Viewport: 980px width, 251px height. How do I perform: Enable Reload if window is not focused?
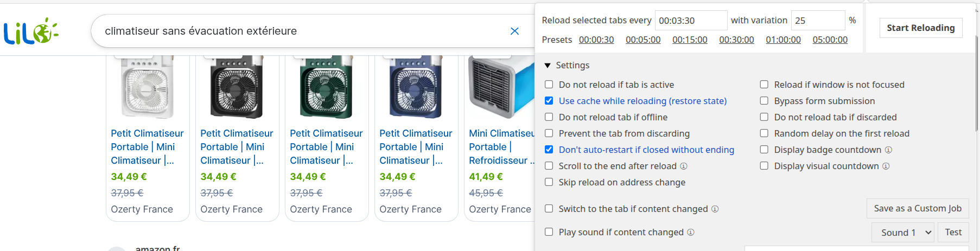[x=764, y=85]
